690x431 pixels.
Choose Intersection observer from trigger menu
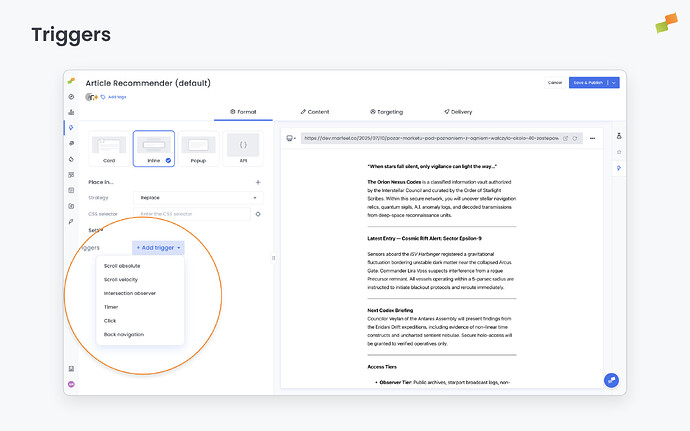(130, 293)
